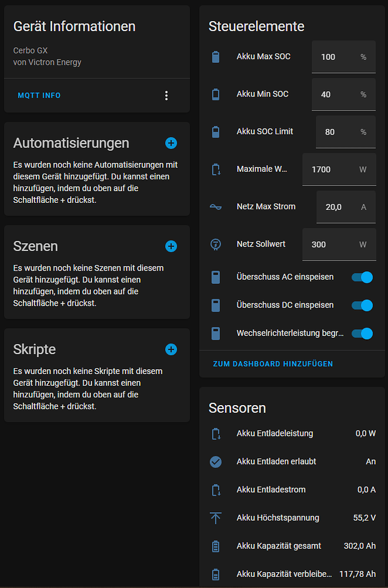Viewport: 388px width, 588px height.
Task: Click the Maximale W... power input field
Action: tap(330, 169)
